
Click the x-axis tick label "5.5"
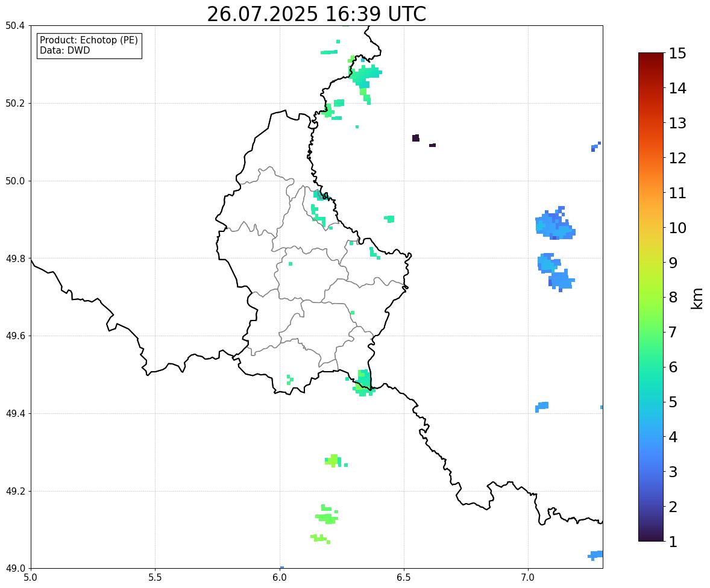point(156,578)
